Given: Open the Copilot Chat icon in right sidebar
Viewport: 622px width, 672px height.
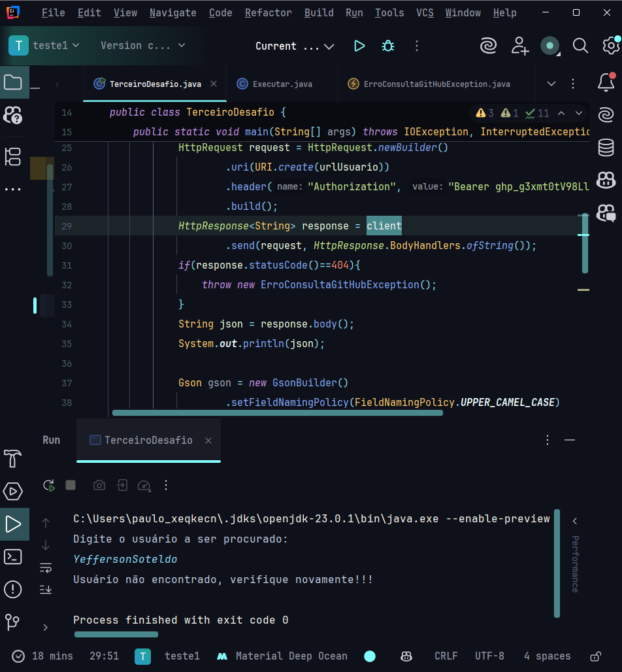Looking at the screenshot, I should pos(606,212).
